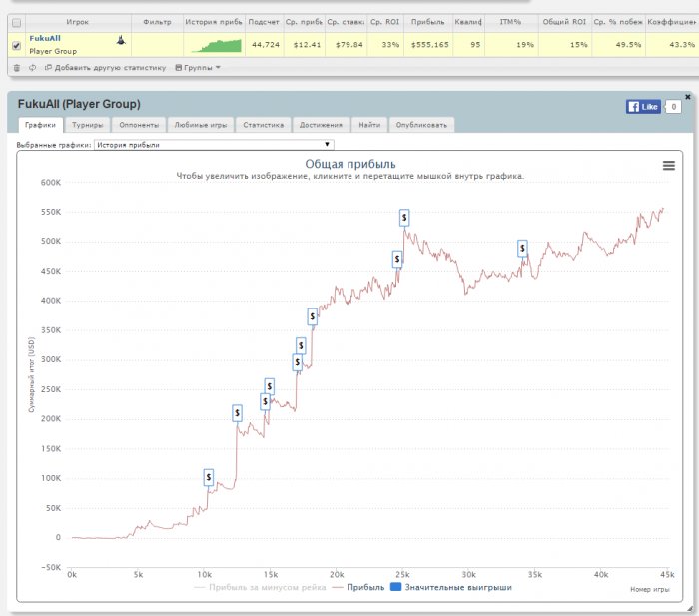Screen dimensions: 699x616
Task: Click the Facebook Like button
Action: tap(643, 106)
